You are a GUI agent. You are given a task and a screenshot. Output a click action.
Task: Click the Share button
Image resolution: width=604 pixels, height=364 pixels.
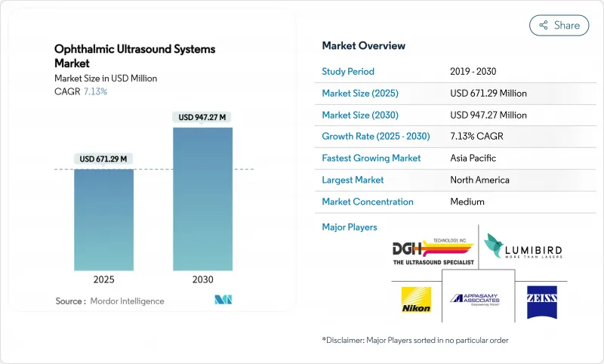click(x=559, y=25)
